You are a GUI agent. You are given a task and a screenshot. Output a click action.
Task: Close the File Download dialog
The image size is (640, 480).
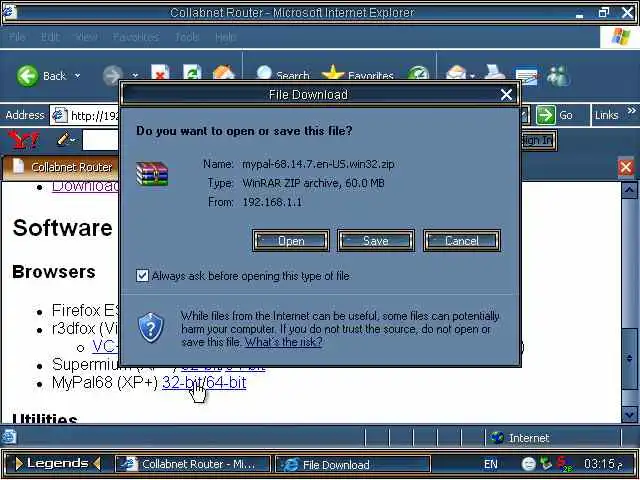pyautogui.click(x=506, y=95)
